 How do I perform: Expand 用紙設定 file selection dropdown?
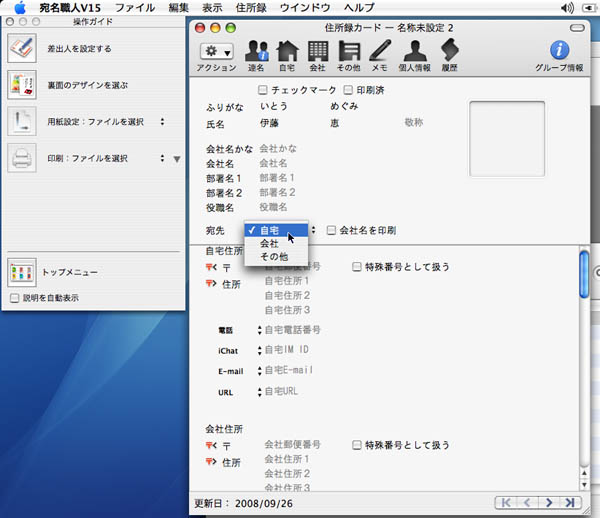coord(161,122)
